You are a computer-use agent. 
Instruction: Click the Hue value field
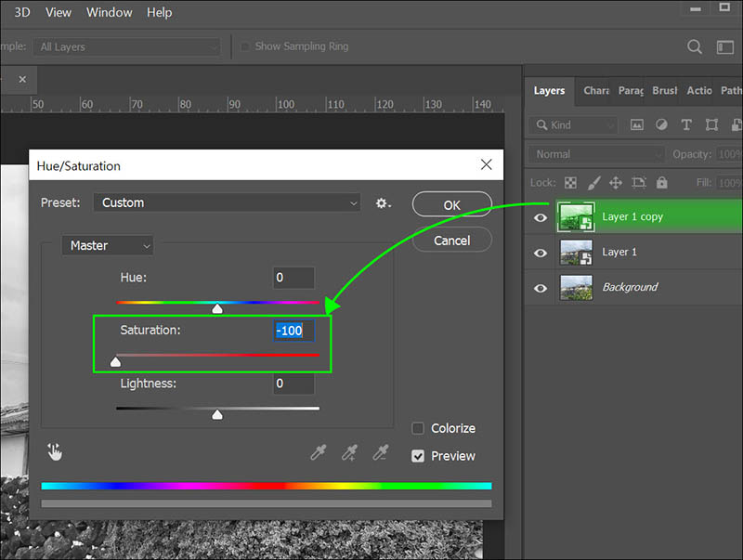[293, 278]
